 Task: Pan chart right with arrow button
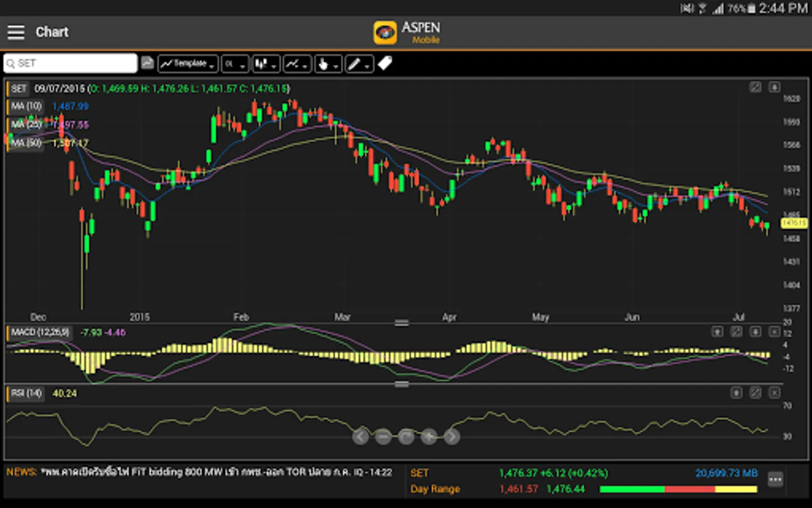pos(452,436)
